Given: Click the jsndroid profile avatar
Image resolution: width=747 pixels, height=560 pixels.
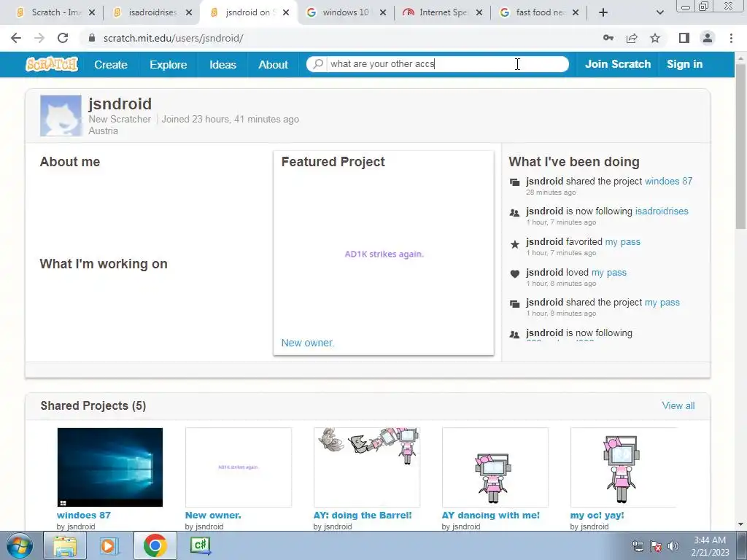Looking at the screenshot, I should pos(61,116).
